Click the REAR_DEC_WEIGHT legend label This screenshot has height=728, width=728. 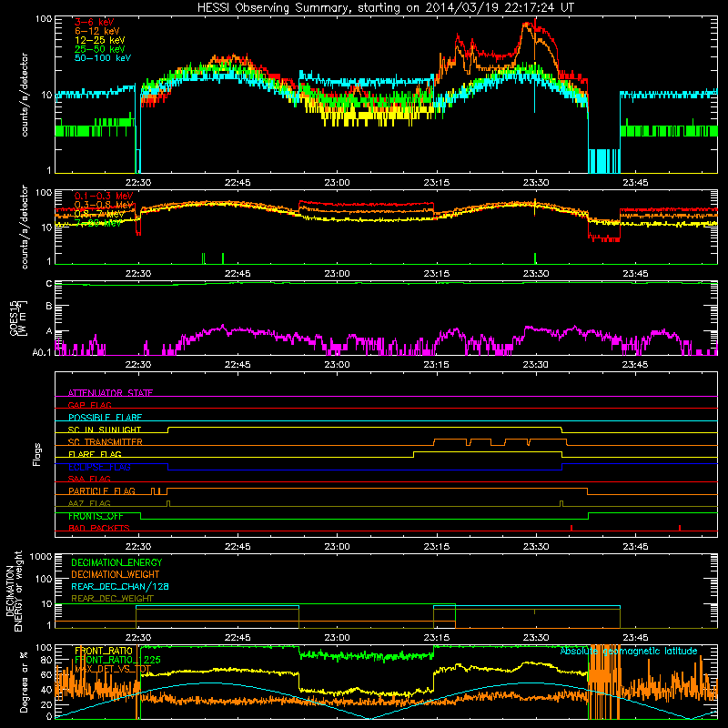(112, 599)
